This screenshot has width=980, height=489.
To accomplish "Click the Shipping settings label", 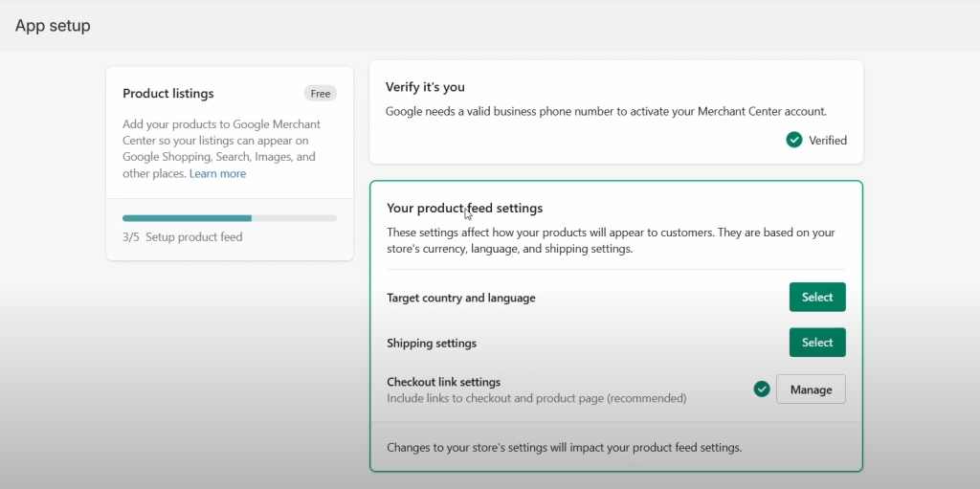I will coord(431,343).
